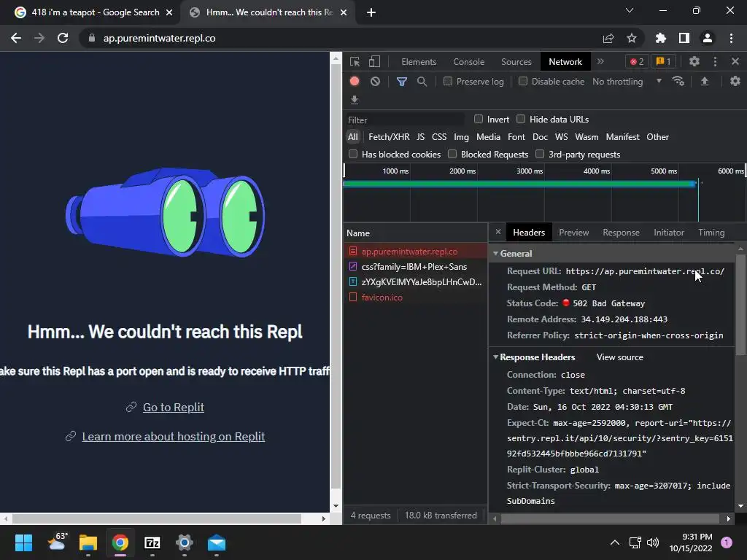Click the inspect element picker icon

355,61
